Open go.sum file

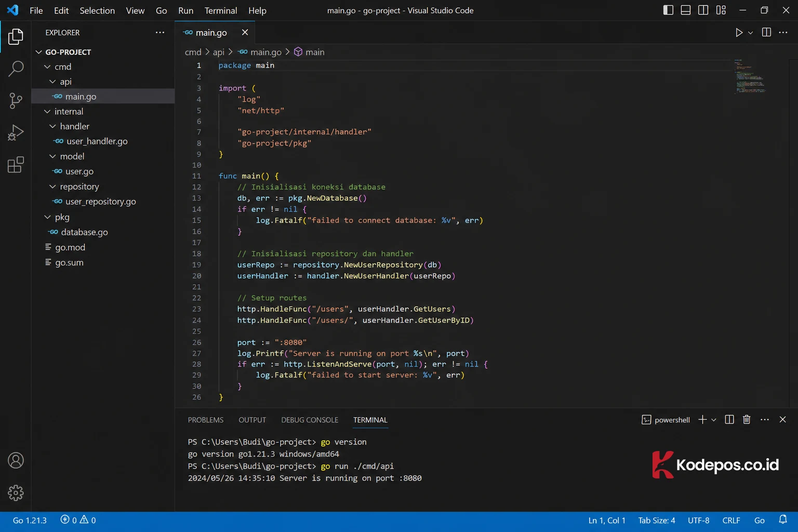[x=103, y=262]
